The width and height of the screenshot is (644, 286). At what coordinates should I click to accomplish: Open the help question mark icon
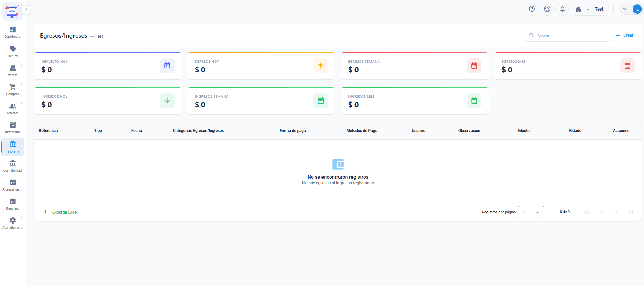(x=532, y=9)
